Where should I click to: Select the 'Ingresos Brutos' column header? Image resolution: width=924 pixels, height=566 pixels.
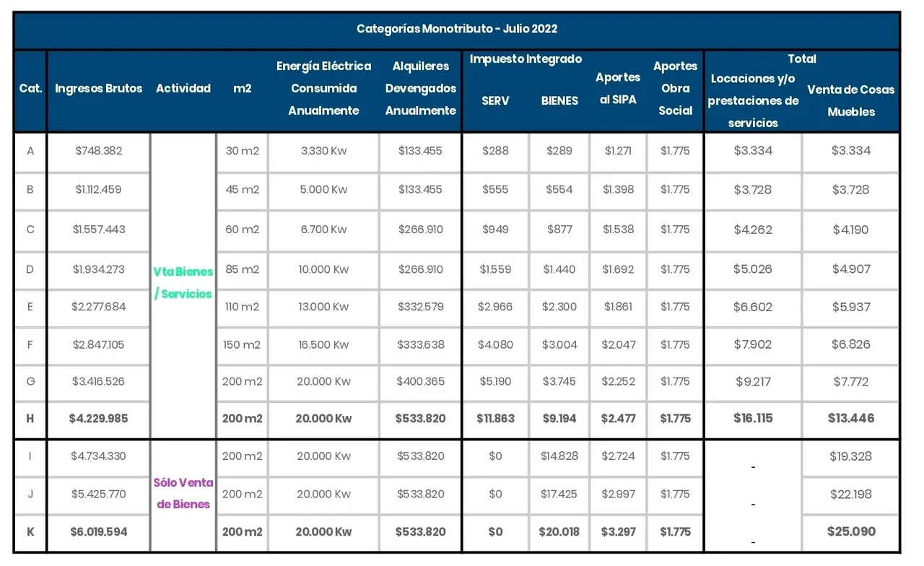tap(98, 89)
